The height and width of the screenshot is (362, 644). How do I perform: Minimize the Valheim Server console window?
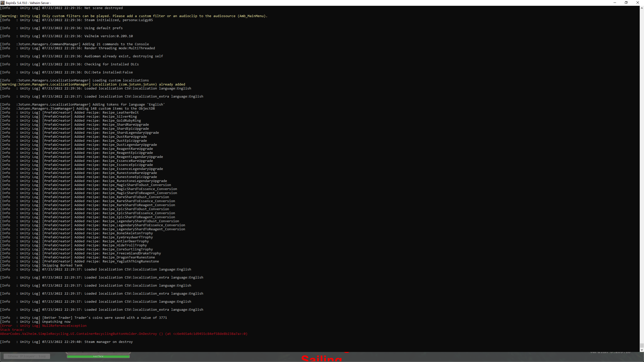click(x=615, y=3)
